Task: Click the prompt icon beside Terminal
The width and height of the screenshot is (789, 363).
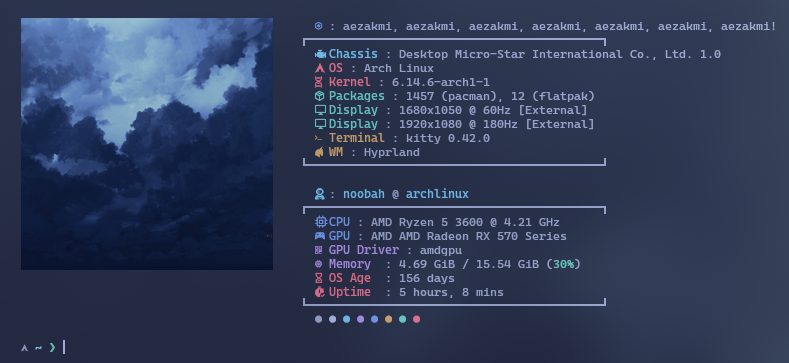Action: click(x=319, y=138)
